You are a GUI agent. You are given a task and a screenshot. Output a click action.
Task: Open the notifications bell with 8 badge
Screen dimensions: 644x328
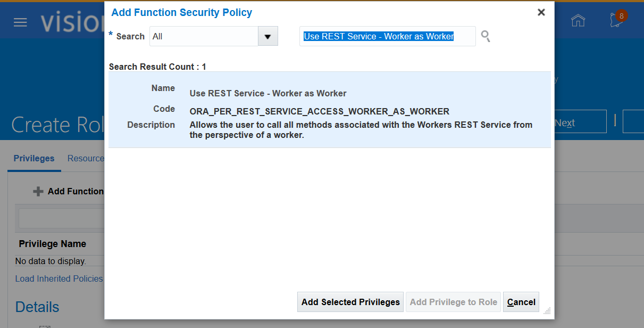pyautogui.click(x=617, y=20)
